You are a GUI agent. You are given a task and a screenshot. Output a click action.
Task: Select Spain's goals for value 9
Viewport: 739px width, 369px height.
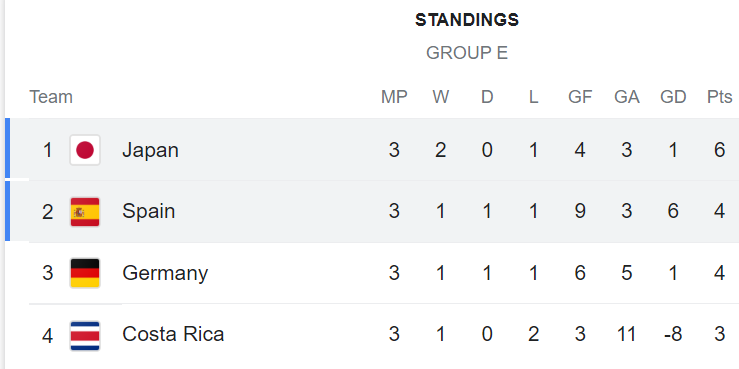(x=580, y=211)
